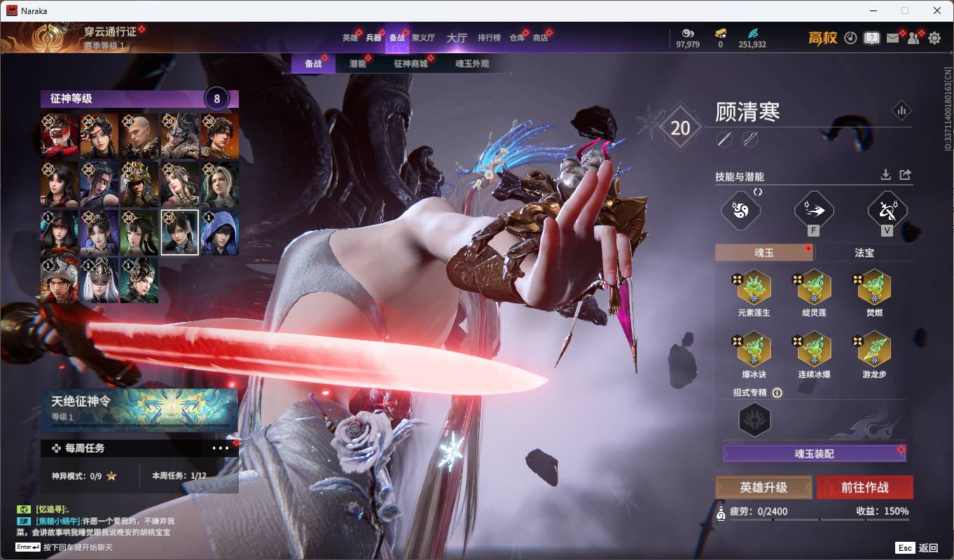Open the 聚义厅 top menu
The width and height of the screenshot is (954, 560).
[423, 38]
